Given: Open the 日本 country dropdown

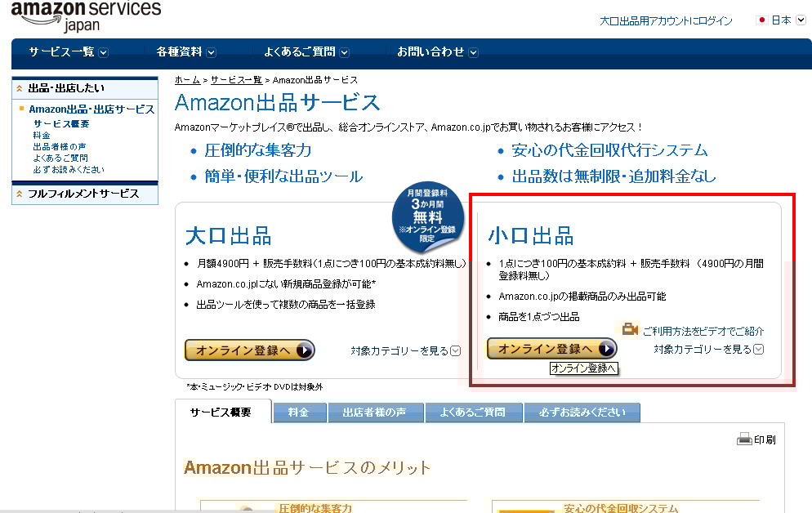Looking at the screenshot, I should (801, 20).
